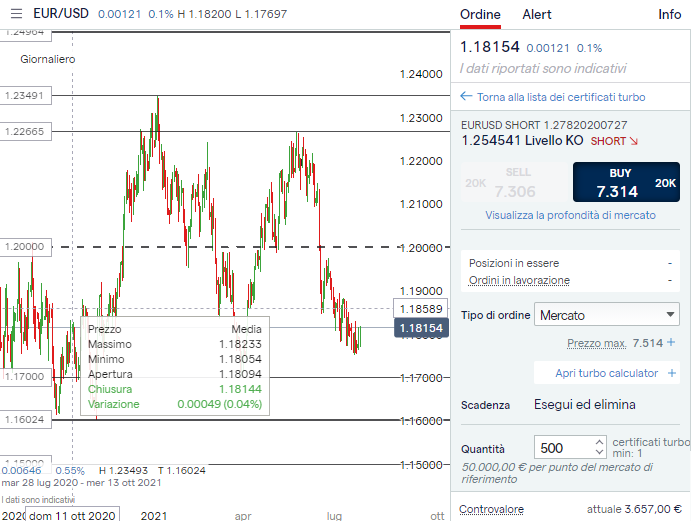The width and height of the screenshot is (691, 521).
Task: Open the Info tab
Action: tap(669, 14)
